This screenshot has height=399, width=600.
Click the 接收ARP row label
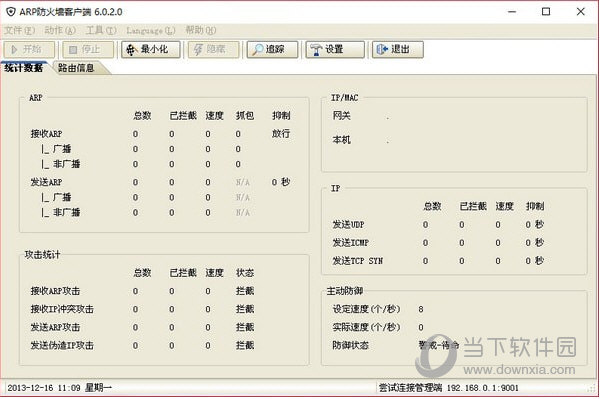pos(46,134)
